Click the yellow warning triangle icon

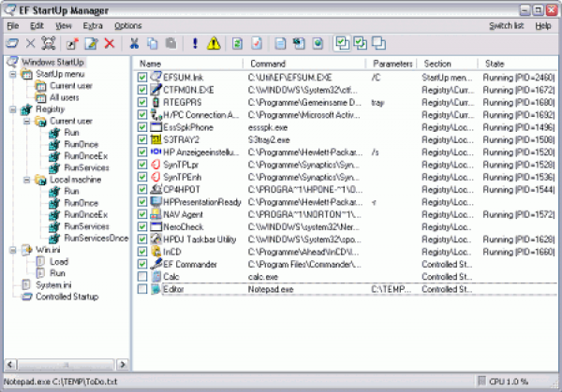click(x=214, y=44)
